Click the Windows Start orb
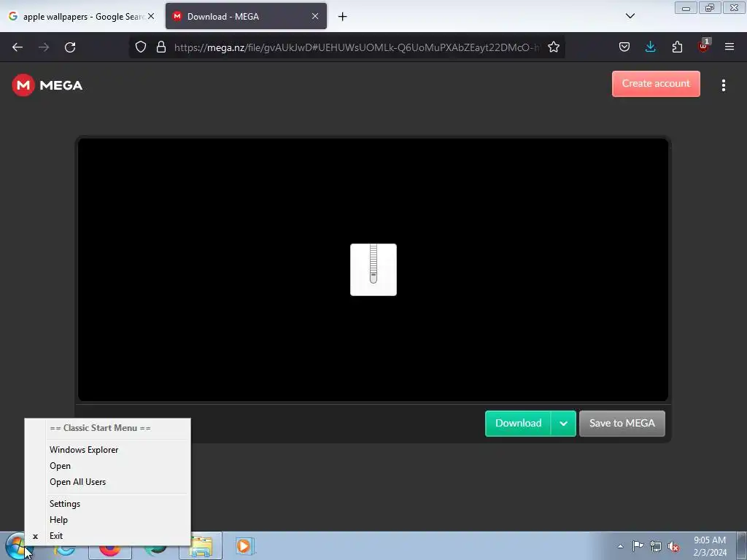 (17, 546)
